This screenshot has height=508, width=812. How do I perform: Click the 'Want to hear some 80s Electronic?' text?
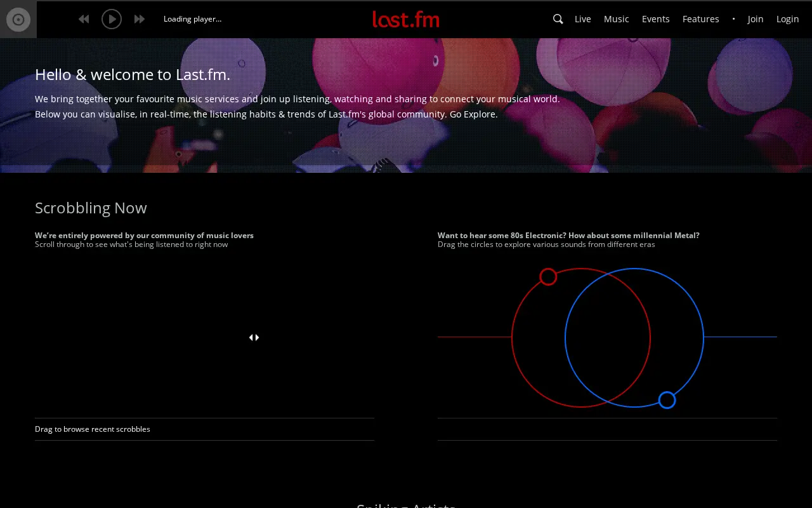501,236
